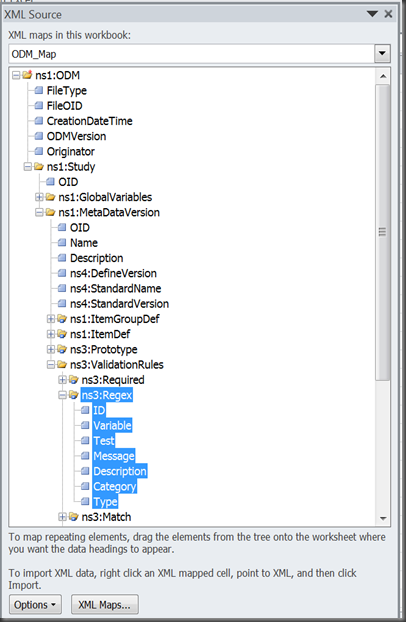This screenshot has width=406, height=622.
Task: Click the CreationDateTime attribute icon
Action: coord(38,121)
